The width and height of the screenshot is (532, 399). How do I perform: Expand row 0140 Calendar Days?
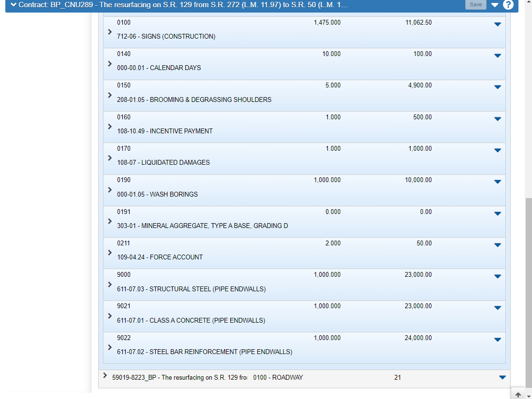pos(110,63)
